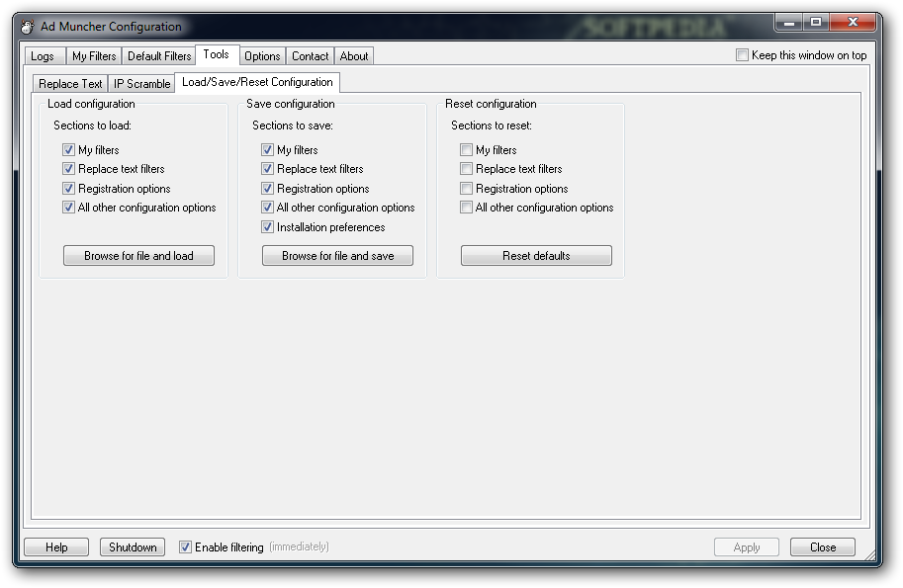
Task: Close window with title bar X
Action: (x=853, y=23)
